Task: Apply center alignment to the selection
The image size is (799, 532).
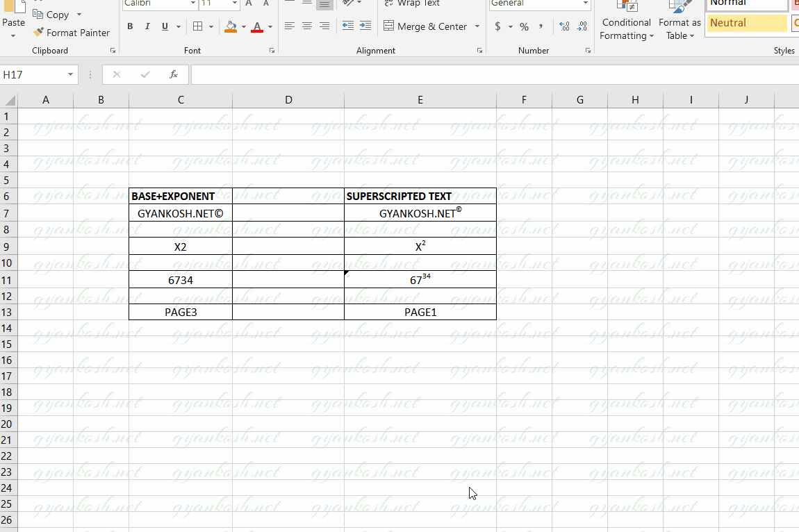Action: [306, 26]
